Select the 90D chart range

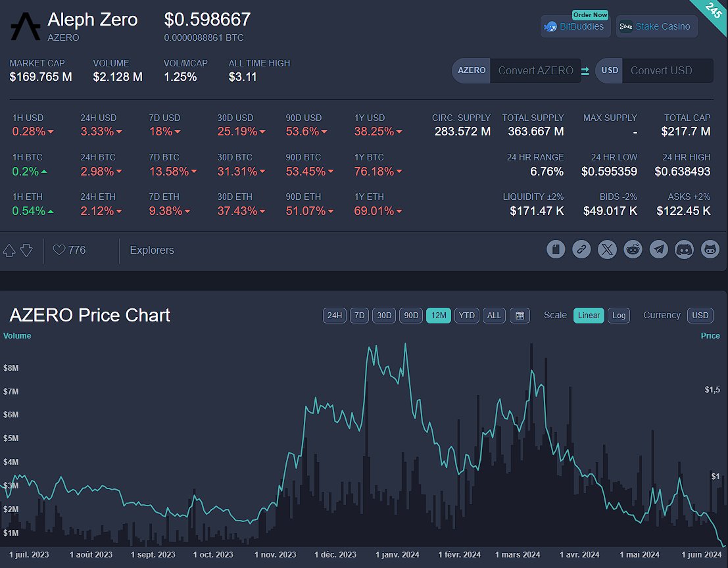(411, 316)
